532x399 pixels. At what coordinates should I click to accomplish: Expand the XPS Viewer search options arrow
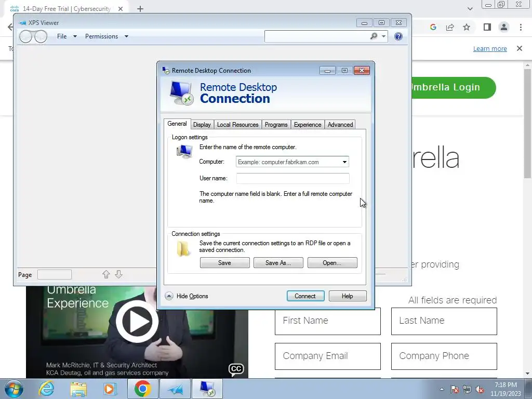click(x=383, y=36)
